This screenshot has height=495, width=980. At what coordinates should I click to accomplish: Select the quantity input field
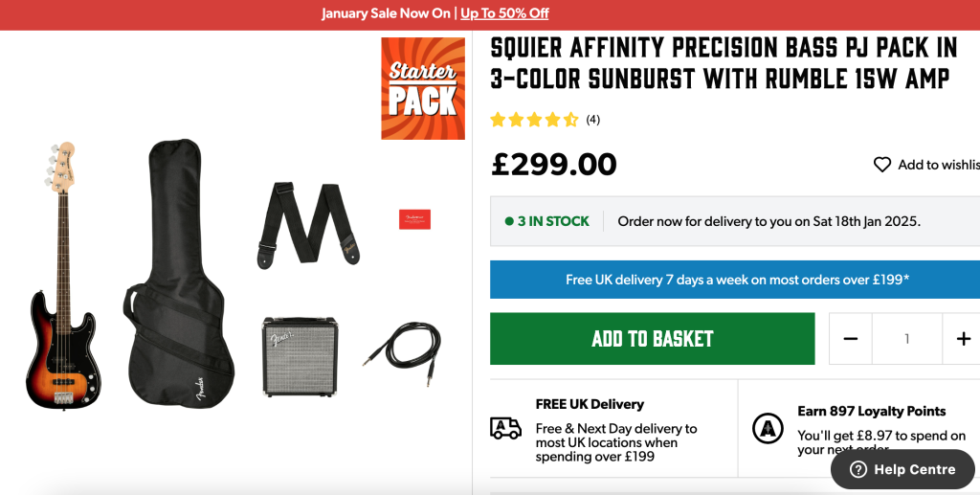(906, 339)
